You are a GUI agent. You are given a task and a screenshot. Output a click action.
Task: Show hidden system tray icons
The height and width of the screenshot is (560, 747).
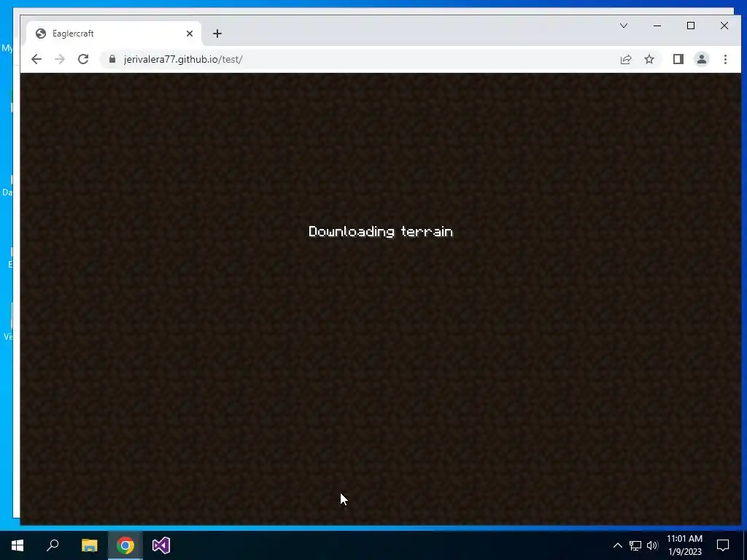(617, 545)
